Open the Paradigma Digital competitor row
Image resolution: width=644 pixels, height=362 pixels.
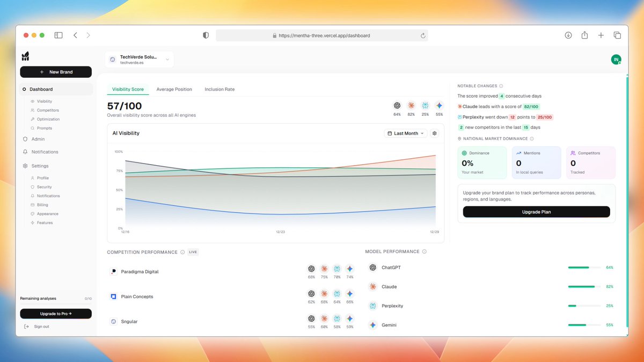pyautogui.click(x=233, y=271)
